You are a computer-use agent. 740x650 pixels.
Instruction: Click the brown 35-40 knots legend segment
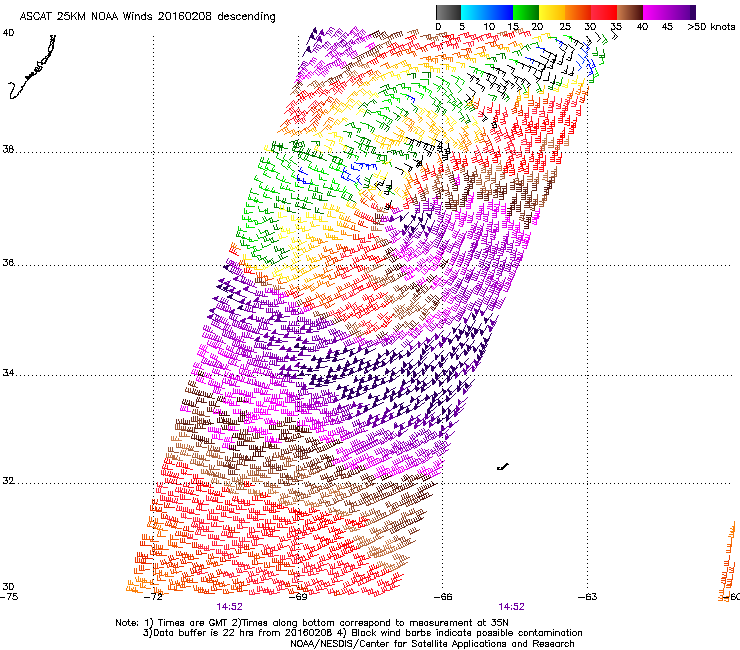tap(630, 12)
